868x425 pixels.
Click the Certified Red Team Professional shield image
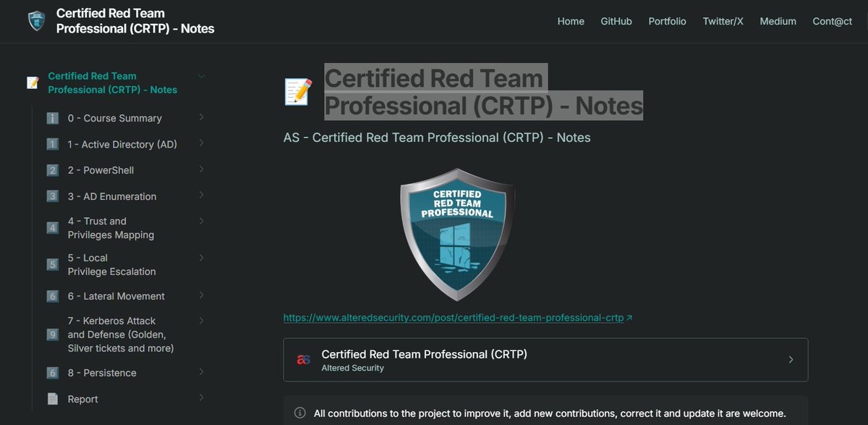click(x=457, y=234)
